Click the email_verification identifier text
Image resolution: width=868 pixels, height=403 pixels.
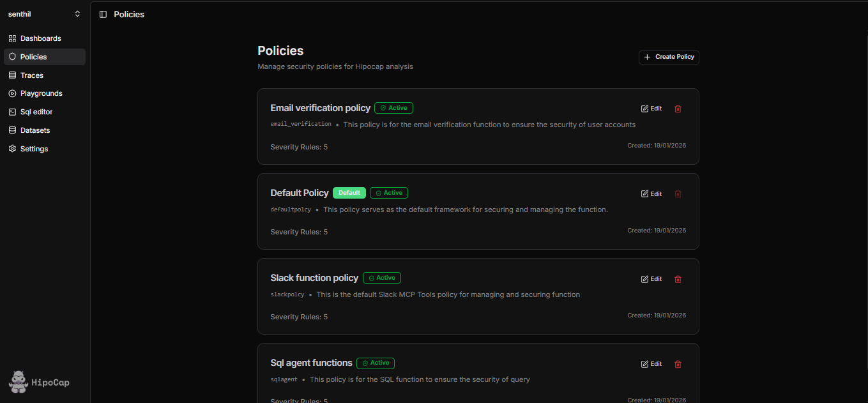click(301, 124)
